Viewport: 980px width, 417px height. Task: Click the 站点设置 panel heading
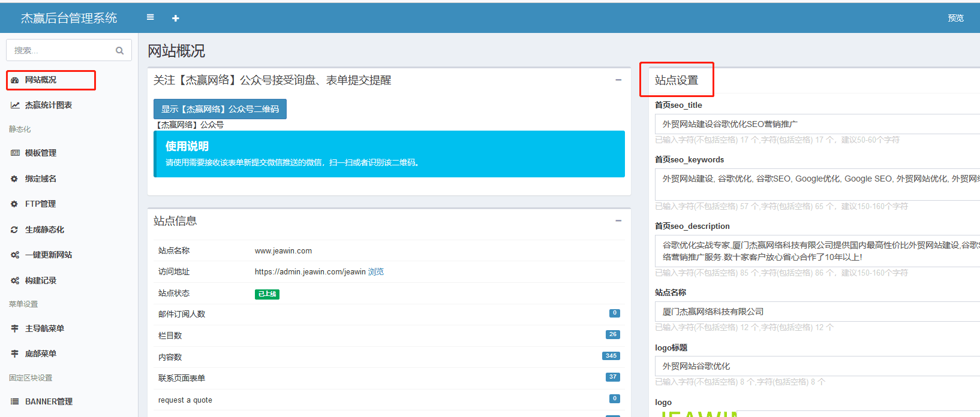[677, 80]
